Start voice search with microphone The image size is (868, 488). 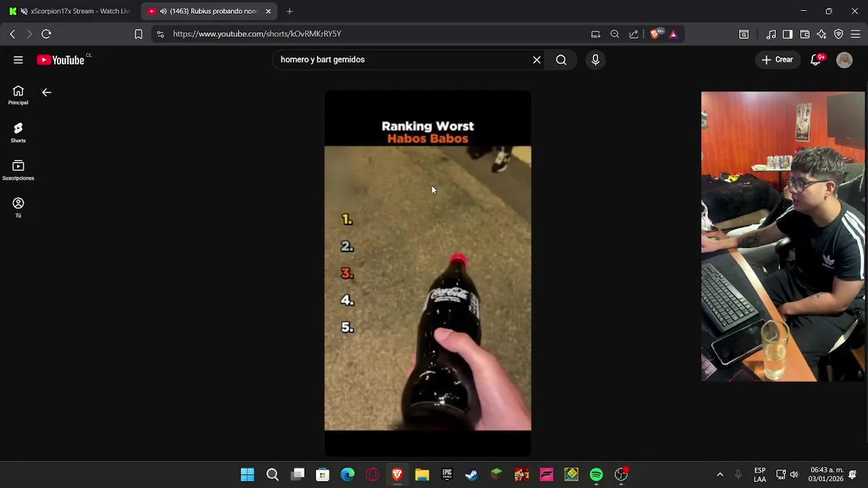[x=595, y=60]
